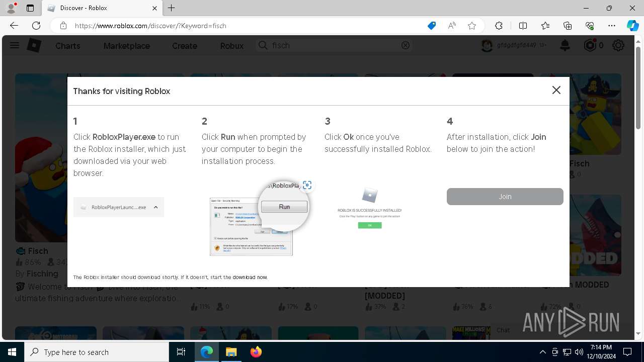View site information lock icon
644x362 pixels.
tap(63, 26)
